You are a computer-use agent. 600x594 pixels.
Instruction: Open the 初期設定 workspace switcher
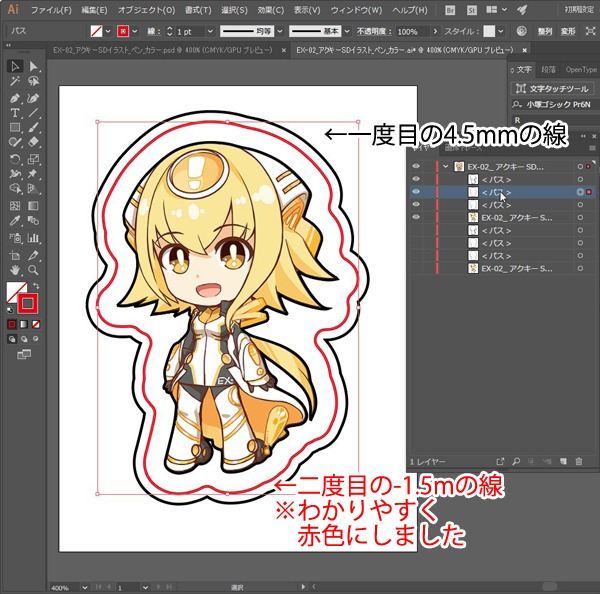(x=579, y=10)
